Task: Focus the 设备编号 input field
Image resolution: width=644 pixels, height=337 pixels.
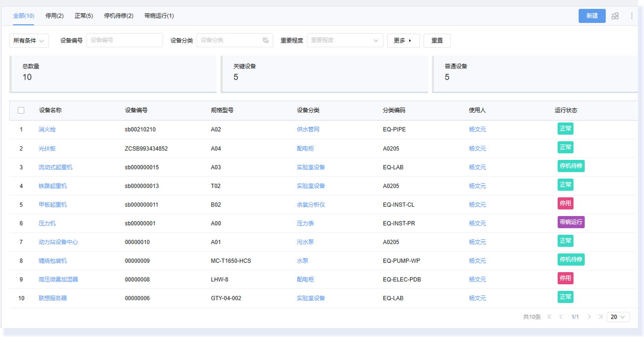Action: point(124,41)
